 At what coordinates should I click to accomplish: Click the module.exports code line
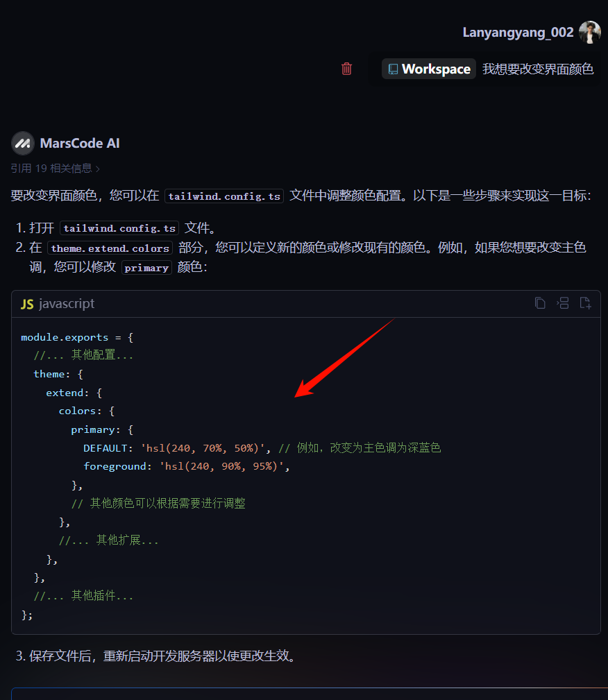pyautogui.click(x=77, y=337)
